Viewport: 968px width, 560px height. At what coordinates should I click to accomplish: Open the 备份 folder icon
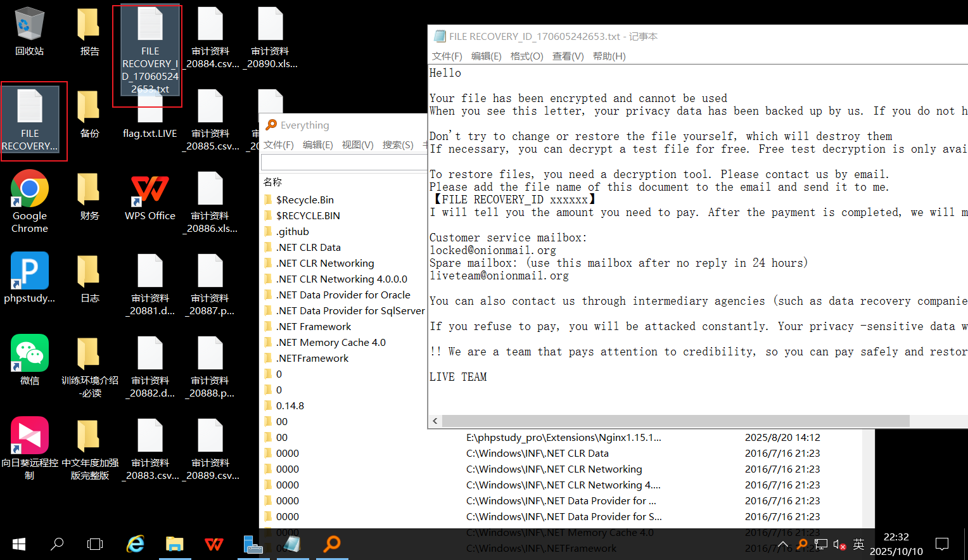click(x=89, y=114)
